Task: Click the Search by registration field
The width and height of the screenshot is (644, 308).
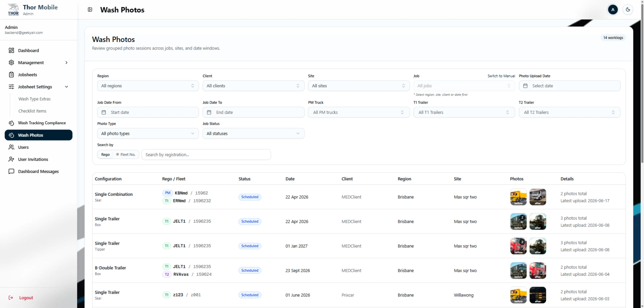Action: 206,155
